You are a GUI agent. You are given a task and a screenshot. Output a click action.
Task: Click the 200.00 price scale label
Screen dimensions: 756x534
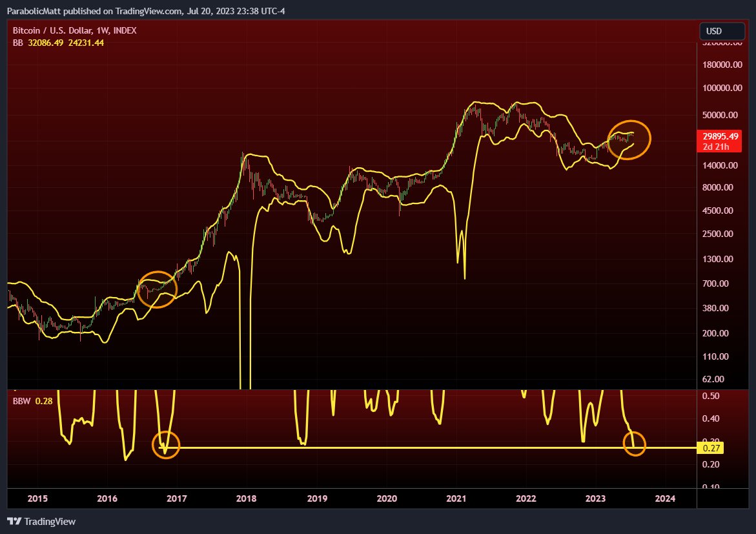715,333
